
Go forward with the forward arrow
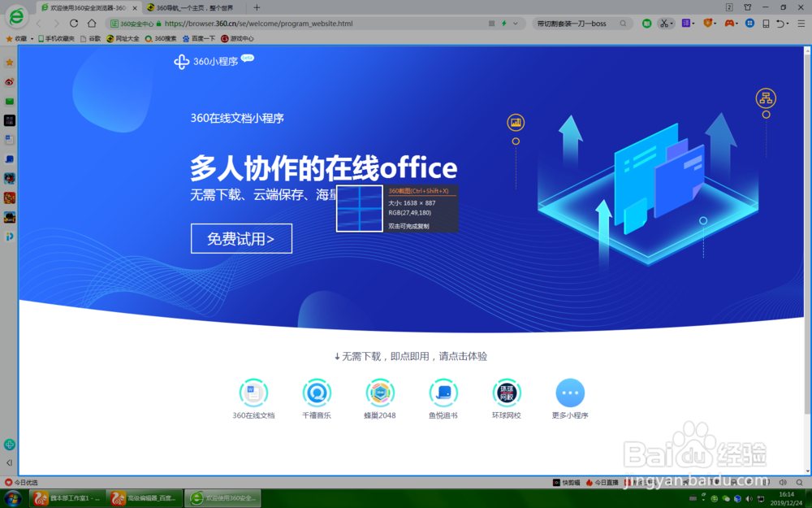coord(57,24)
